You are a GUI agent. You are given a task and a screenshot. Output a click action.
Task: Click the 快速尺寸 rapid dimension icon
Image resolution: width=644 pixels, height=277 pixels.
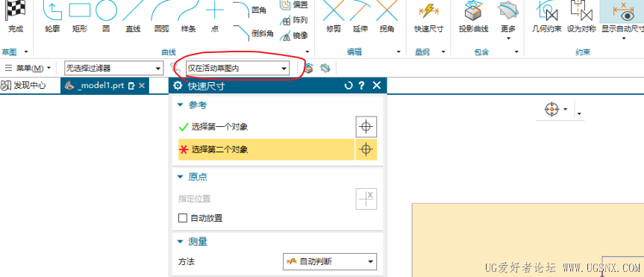tap(429, 10)
